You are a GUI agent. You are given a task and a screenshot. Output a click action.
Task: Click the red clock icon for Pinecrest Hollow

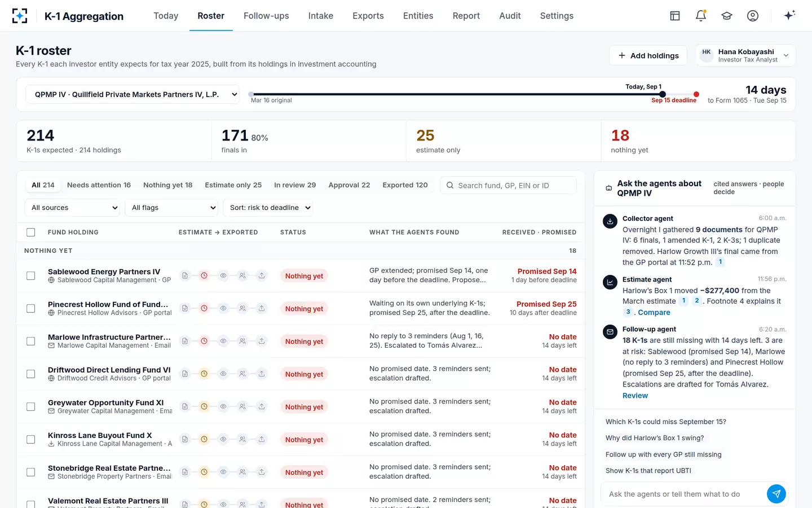pos(204,309)
